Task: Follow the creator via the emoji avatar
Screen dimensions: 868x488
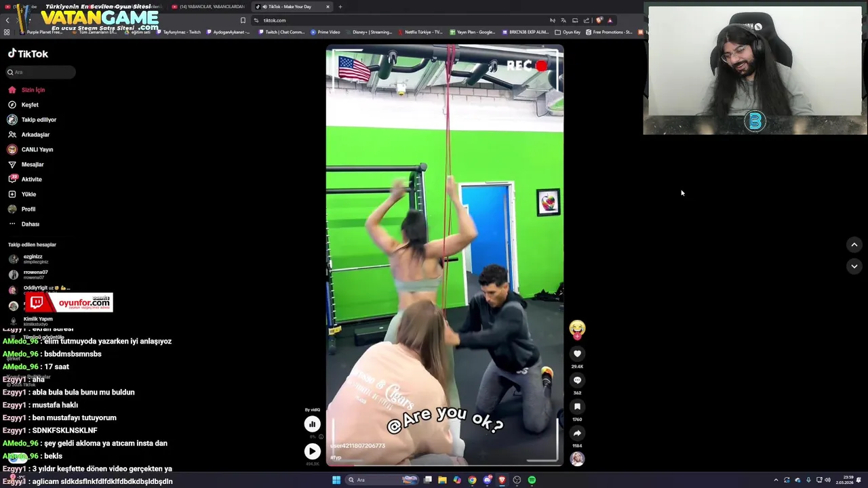Action: (577, 329)
